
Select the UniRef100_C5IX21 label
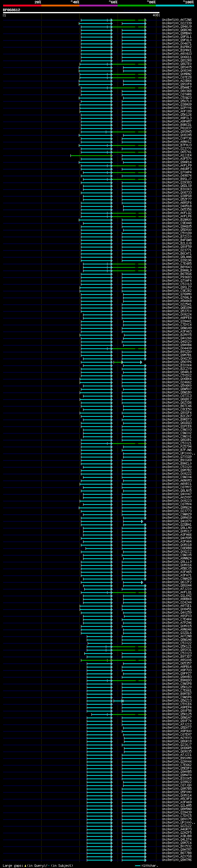click(177, 443)
